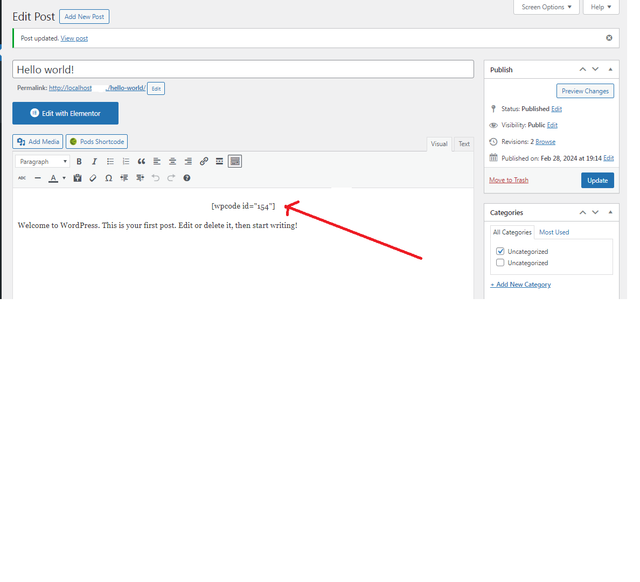Click the Add New Post button
This screenshot has width=640, height=582.
(84, 17)
